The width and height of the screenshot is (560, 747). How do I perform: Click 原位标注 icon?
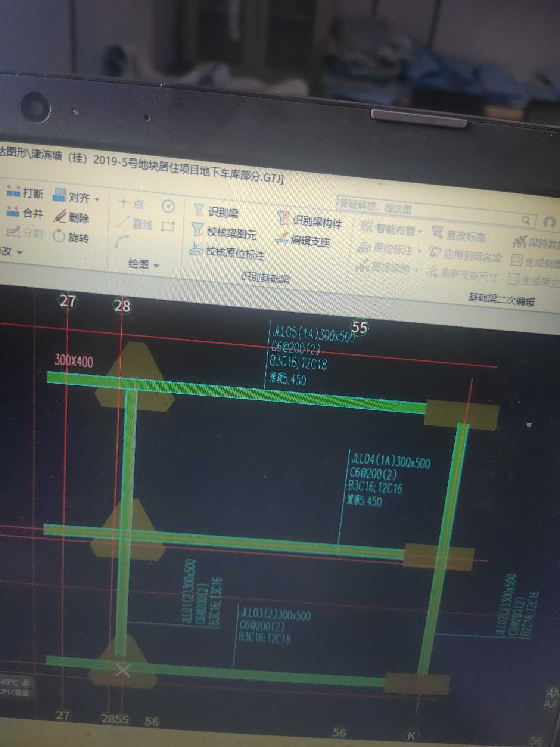pos(364,246)
